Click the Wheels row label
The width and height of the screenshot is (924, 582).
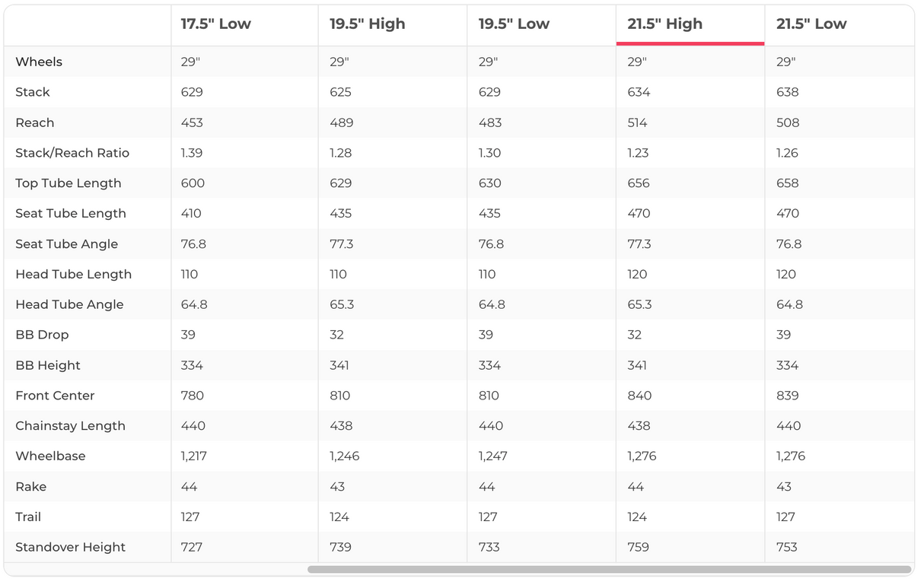tap(39, 62)
